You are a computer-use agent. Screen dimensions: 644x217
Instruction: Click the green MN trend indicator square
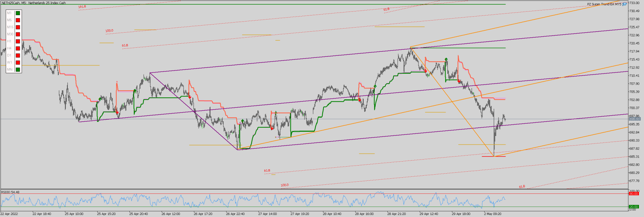[x=18, y=70]
